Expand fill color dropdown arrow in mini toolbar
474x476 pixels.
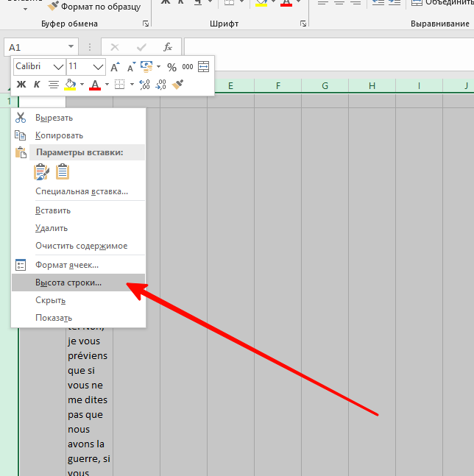82,85
